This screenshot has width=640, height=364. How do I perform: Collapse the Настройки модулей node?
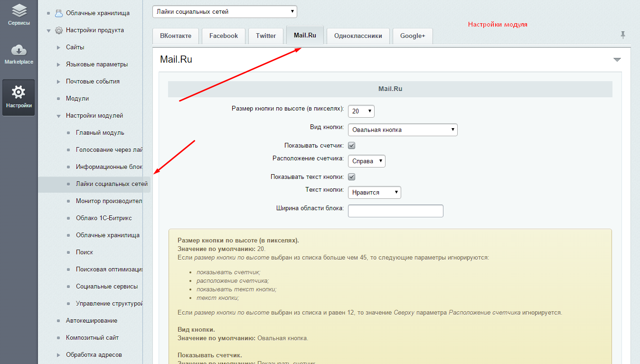[x=58, y=116]
